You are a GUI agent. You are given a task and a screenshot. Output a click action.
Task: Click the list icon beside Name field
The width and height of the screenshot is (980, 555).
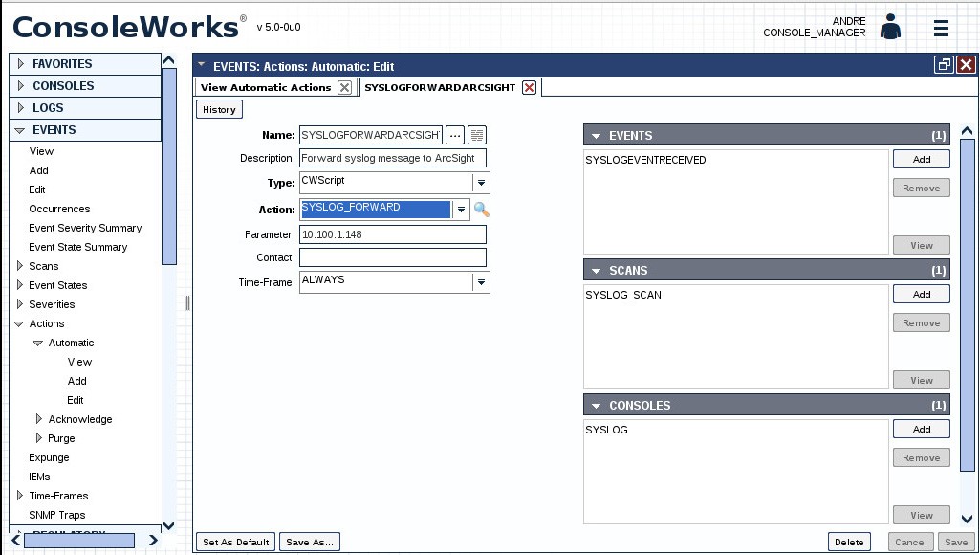477,135
